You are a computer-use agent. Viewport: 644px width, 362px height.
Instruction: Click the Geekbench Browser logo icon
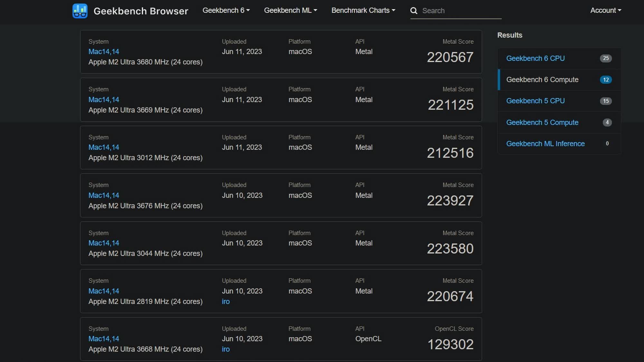[80, 11]
